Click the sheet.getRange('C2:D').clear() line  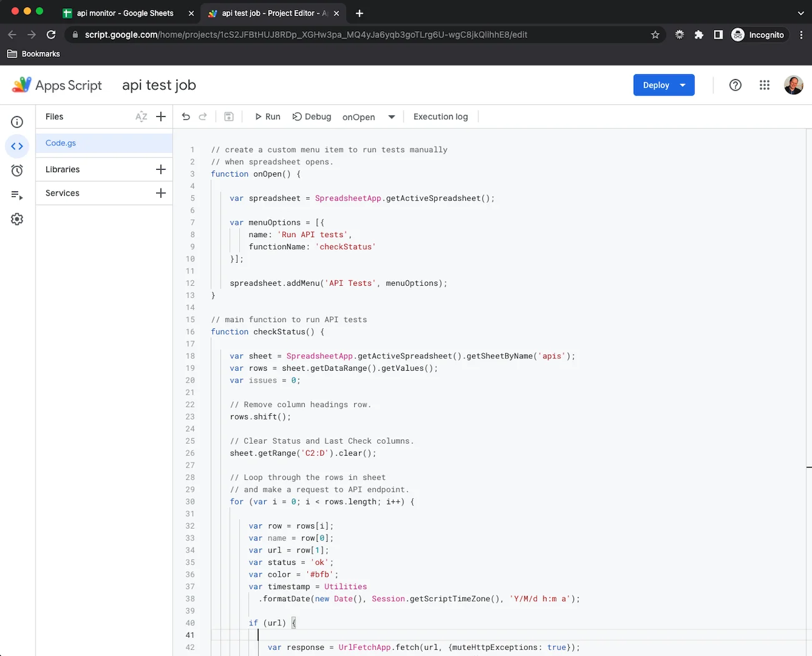coord(303,453)
